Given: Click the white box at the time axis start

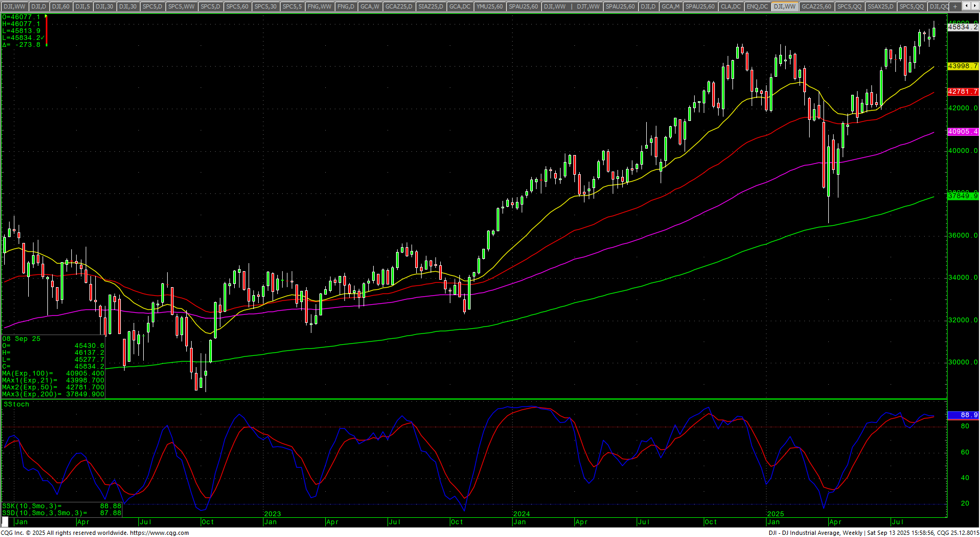Looking at the screenshot, I should coord(5,522).
